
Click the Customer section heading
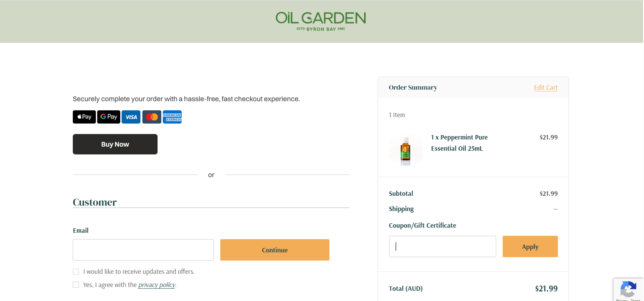[x=95, y=202]
